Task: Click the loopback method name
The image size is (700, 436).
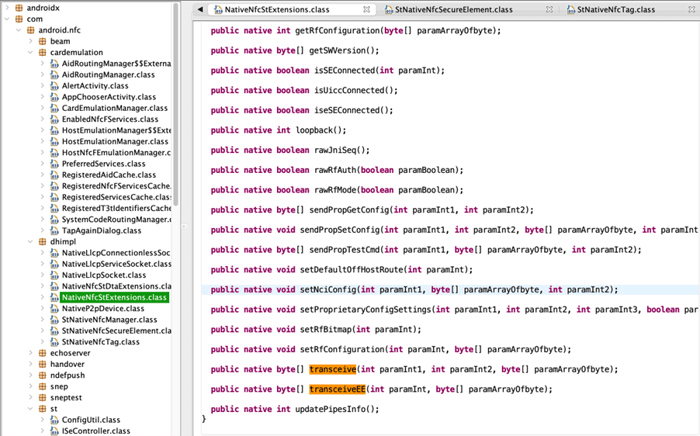Action: (314, 130)
